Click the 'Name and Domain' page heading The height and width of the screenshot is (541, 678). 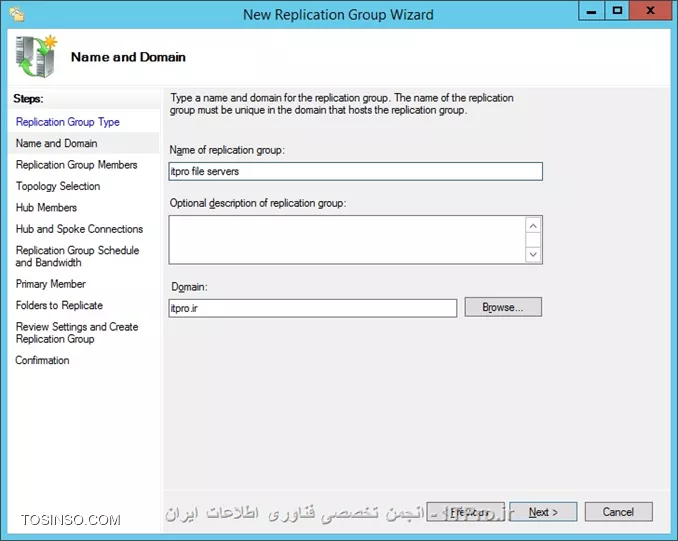(x=128, y=57)
